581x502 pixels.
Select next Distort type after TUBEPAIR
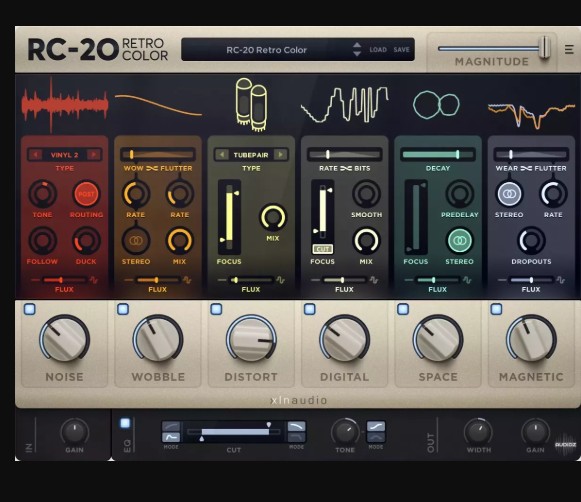pos(280,154)
